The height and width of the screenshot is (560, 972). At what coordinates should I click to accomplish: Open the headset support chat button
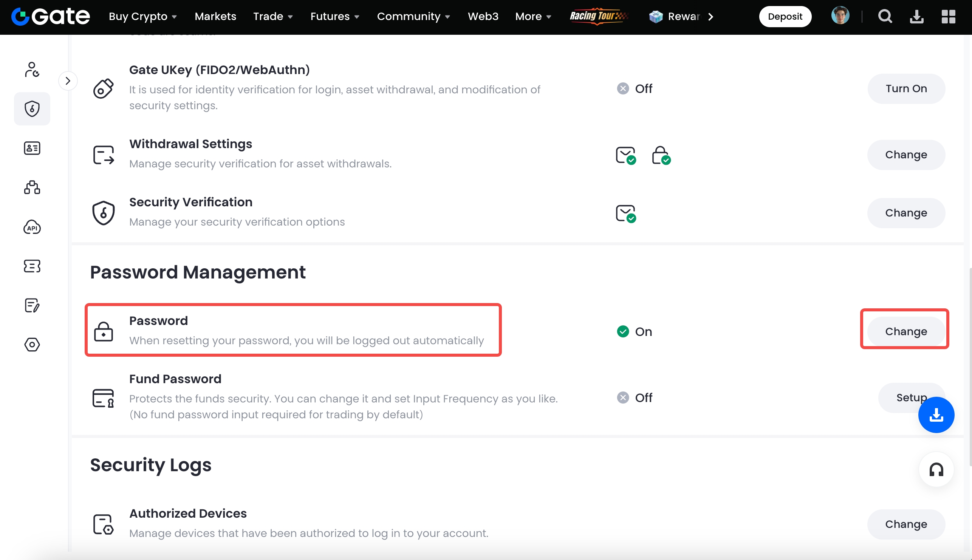coord(936,470)
